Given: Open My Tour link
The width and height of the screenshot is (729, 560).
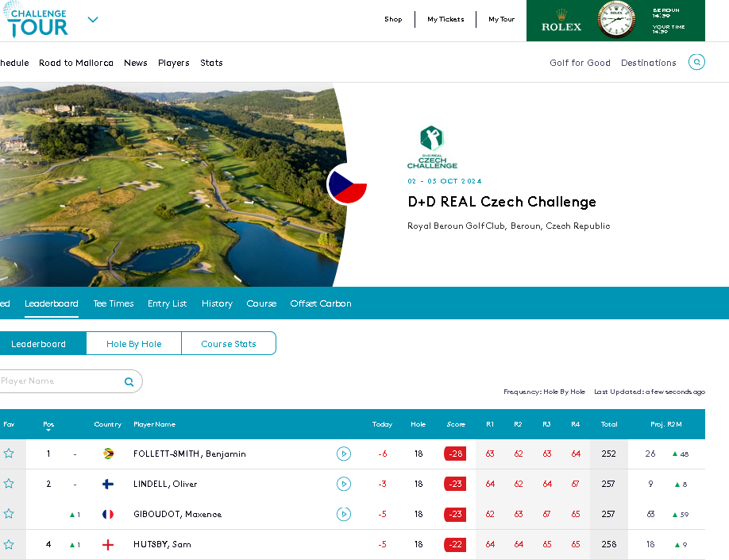Looking at the screenshot, I should [501, 19].
